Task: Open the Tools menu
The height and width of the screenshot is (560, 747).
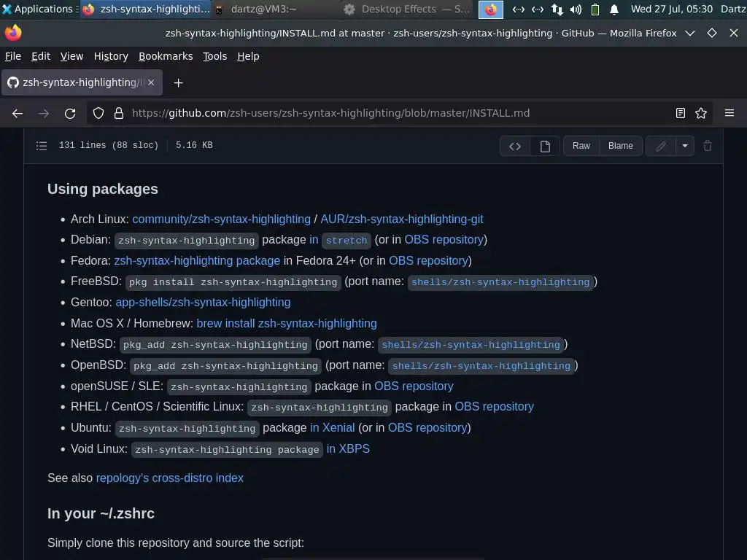Action: (x=215, y=56)
